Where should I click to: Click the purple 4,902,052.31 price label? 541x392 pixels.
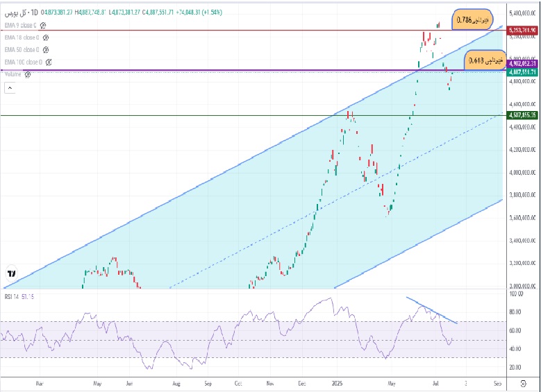(x=523, y=63)
